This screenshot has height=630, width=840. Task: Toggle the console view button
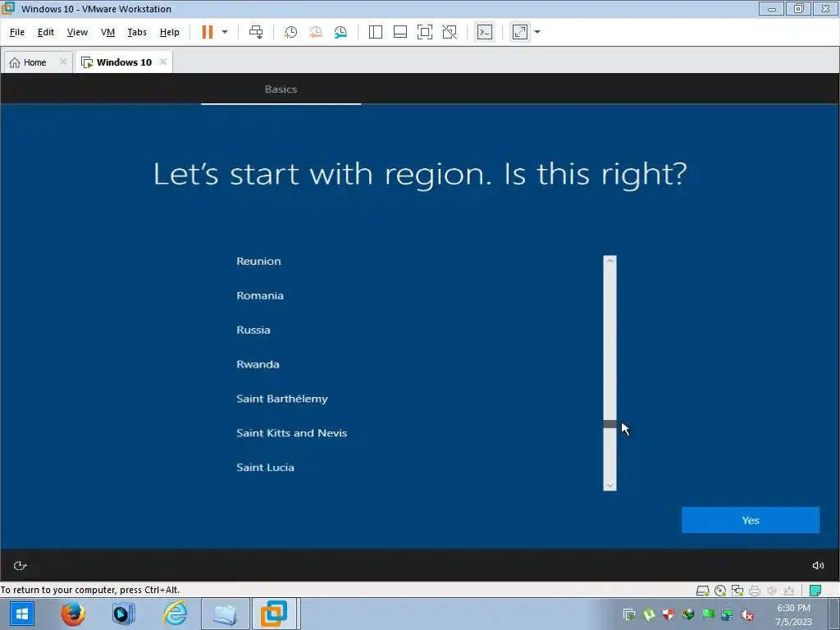click(485, 32)
